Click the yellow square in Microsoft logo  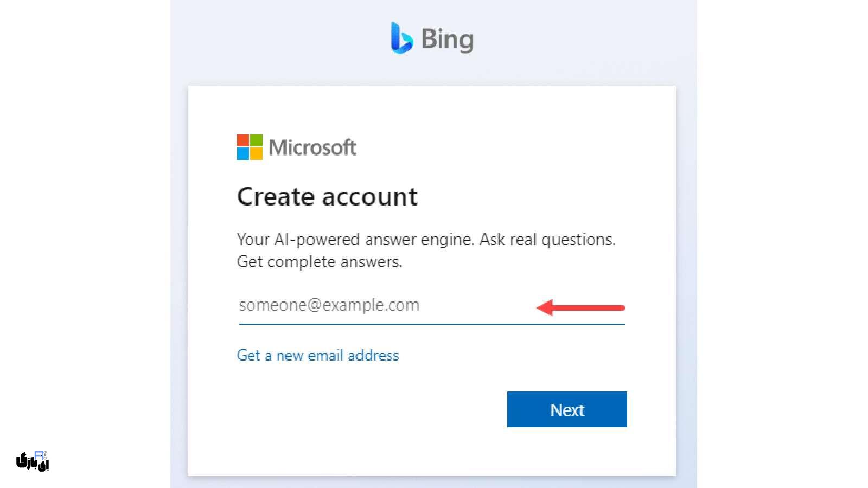[256, 153]
